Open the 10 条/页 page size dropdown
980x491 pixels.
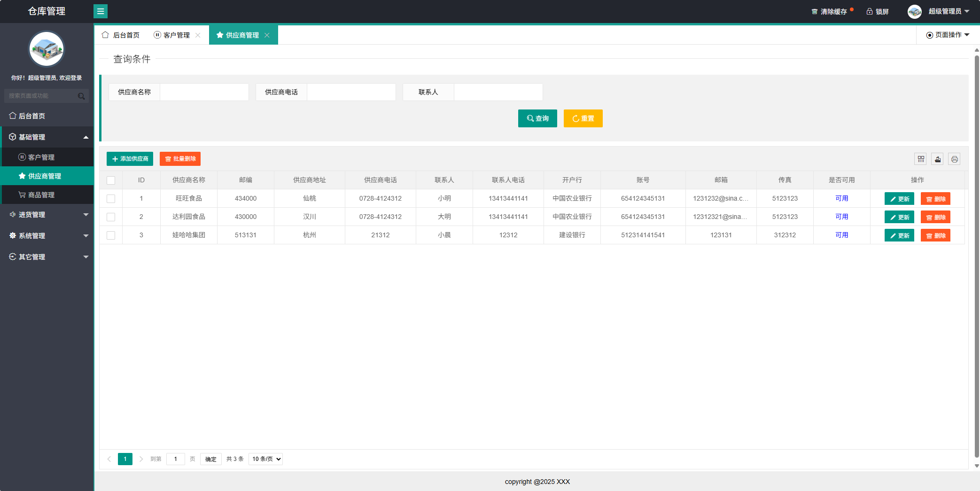265,459
